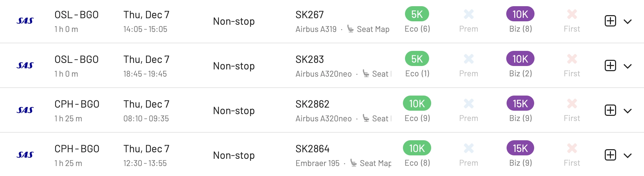The width and height of the screenshot is (644, 176).
Task: Select 5K Eco (1) fare on SK283
Action: 417,59
